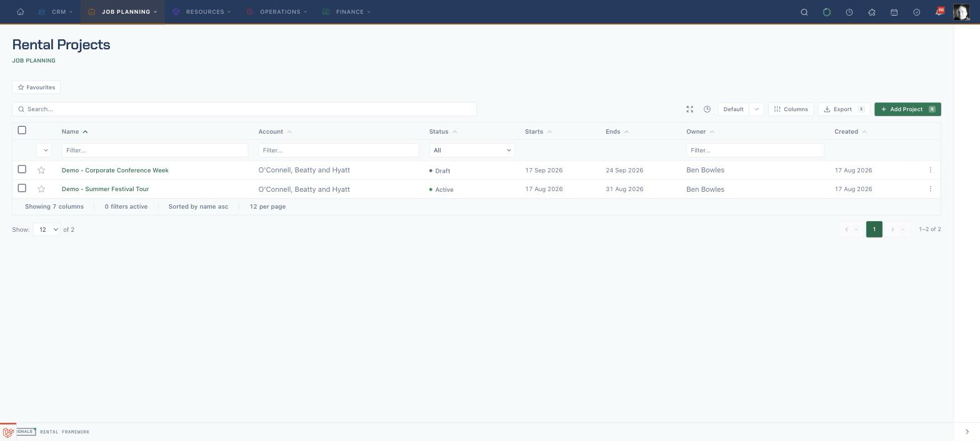
Task: Focus the Account column filter field
Action: [x=338, y=150]
